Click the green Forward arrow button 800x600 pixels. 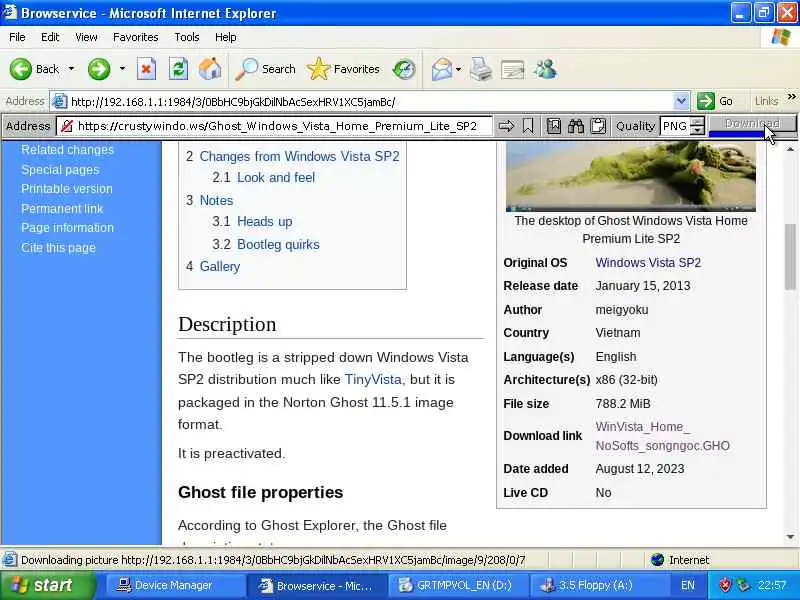tap(99, 69)
